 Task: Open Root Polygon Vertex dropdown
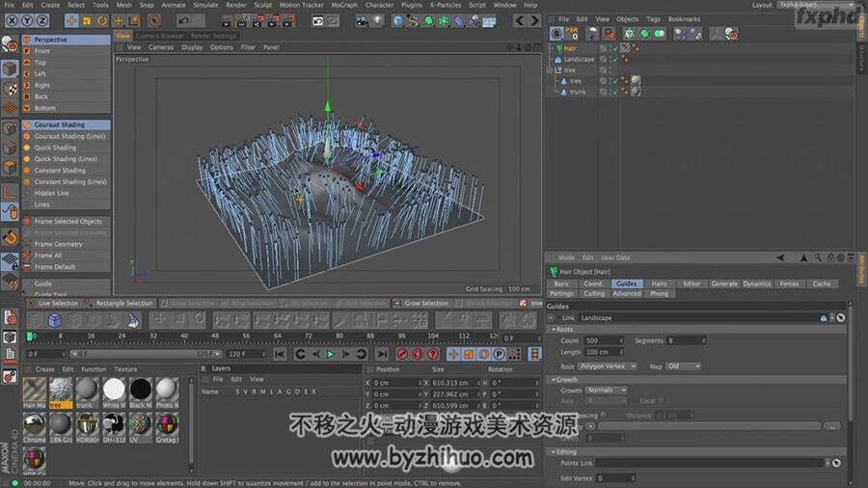(608, 366)
